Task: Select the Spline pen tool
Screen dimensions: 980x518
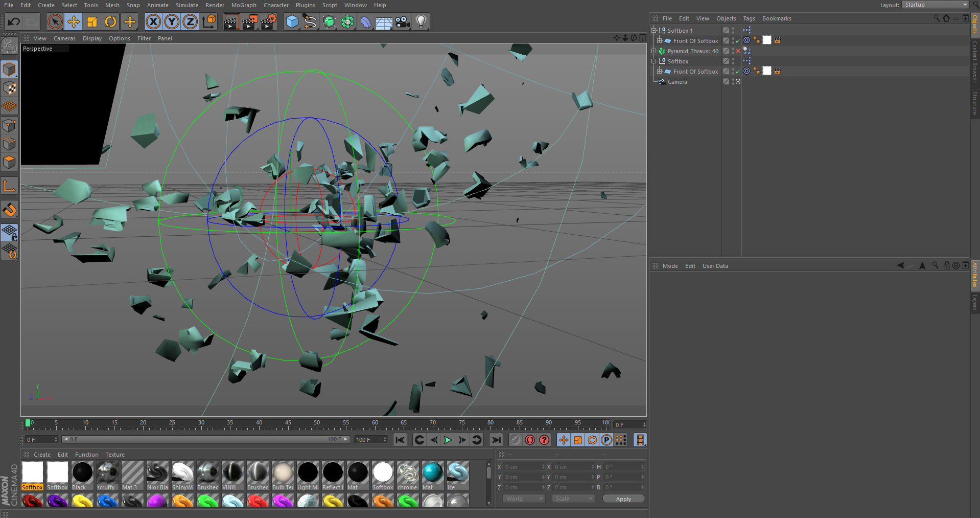Action: pos(309,21)
